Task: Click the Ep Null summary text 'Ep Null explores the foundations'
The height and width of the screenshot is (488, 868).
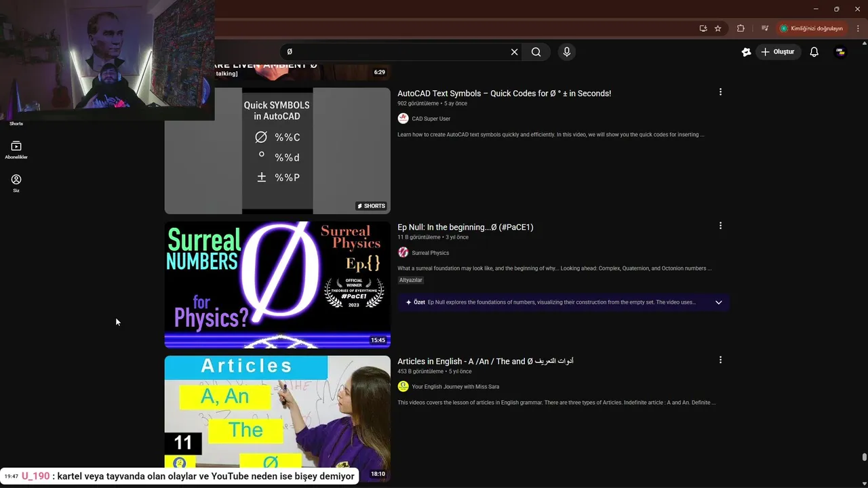Action: coord(561,302)
